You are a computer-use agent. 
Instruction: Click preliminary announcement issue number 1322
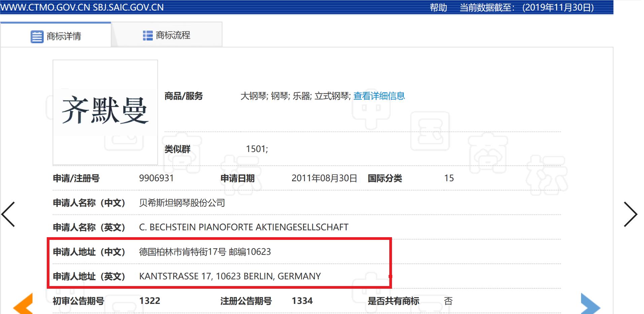(x=150, y=301)
